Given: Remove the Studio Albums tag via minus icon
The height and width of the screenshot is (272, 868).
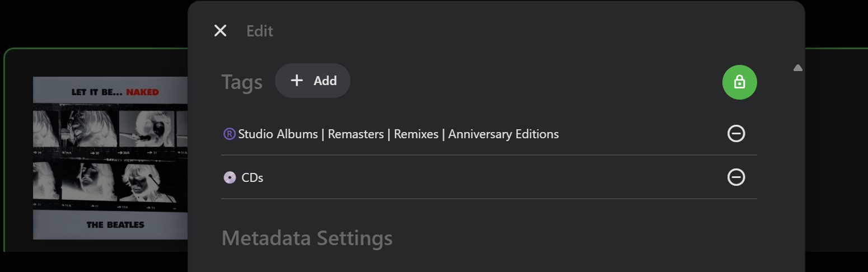Looking at the screenshot, I should (x=736, y=133).
